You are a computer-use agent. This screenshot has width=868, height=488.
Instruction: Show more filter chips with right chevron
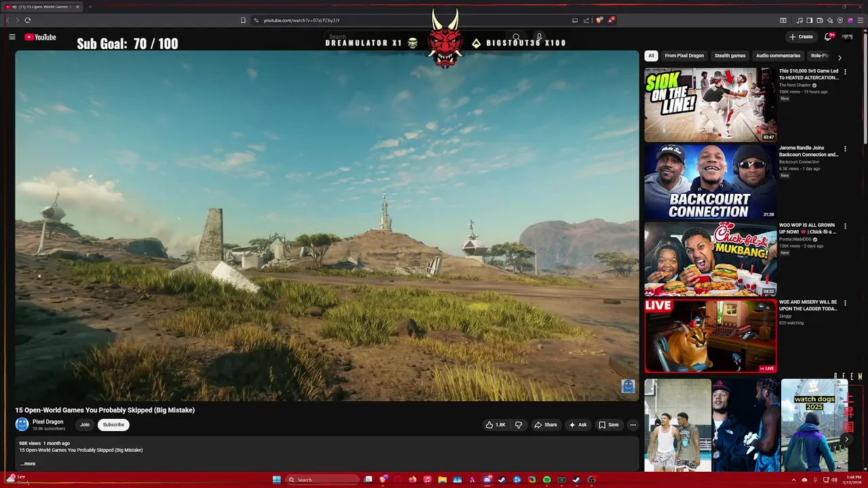840,58
